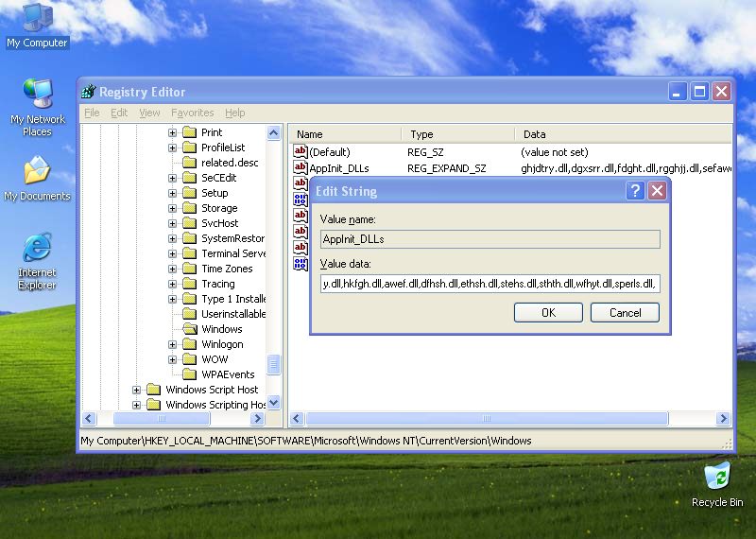
Task: Open My Network Places desktop icon
Action: coord(37,108)
